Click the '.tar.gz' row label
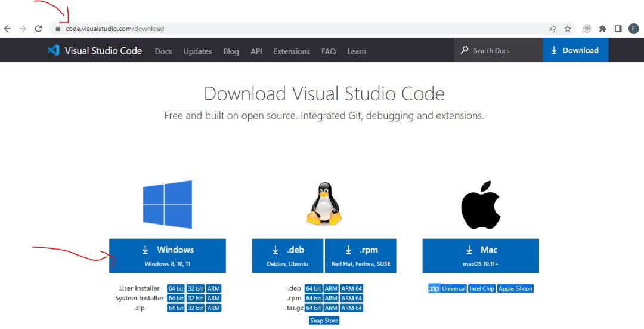The height and width of the screenshot is (329, 644). coord(294,308)
